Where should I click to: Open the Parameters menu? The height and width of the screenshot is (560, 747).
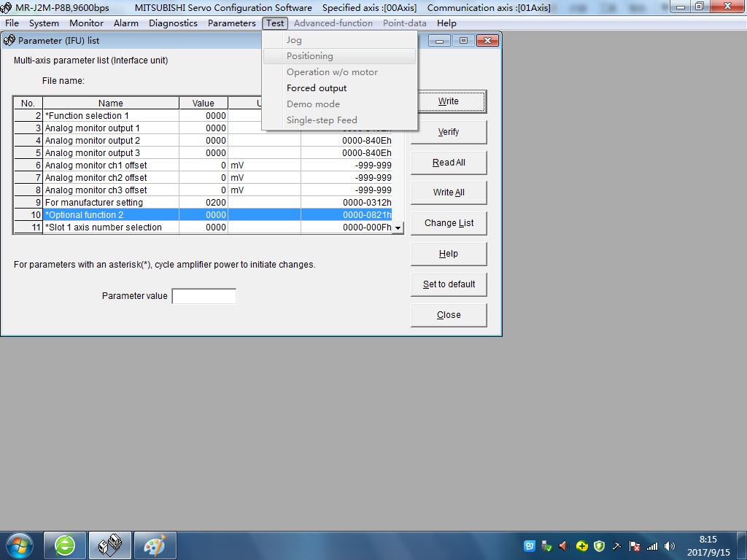pos(231,23)
